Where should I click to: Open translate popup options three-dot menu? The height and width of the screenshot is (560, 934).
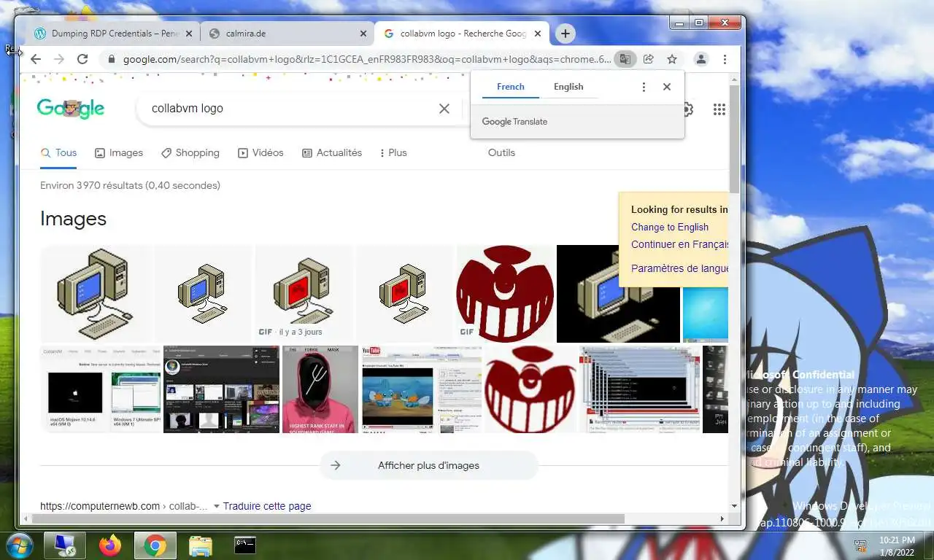643,87
